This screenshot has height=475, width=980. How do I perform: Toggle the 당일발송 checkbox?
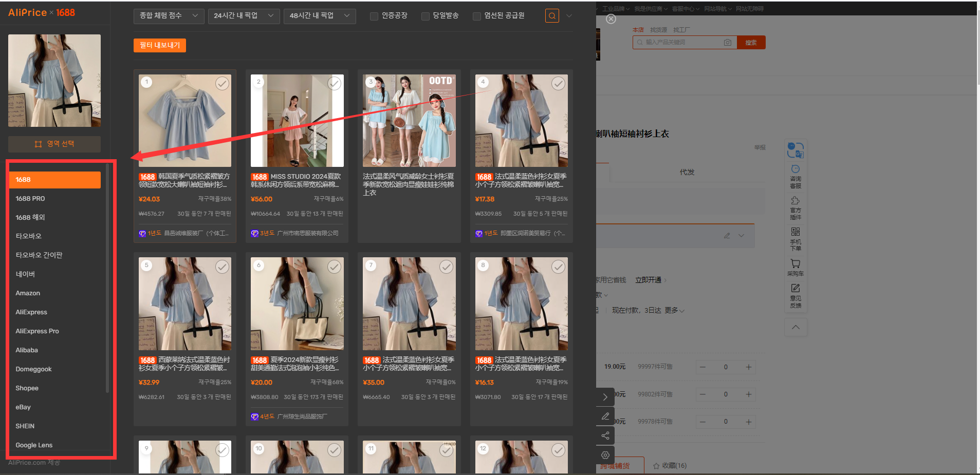pos(426,16)
